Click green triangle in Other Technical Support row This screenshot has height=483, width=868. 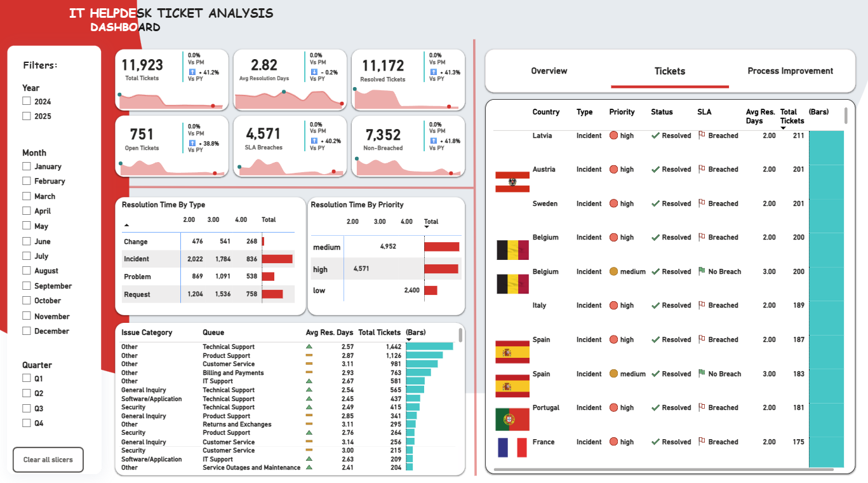coord(309,347)
